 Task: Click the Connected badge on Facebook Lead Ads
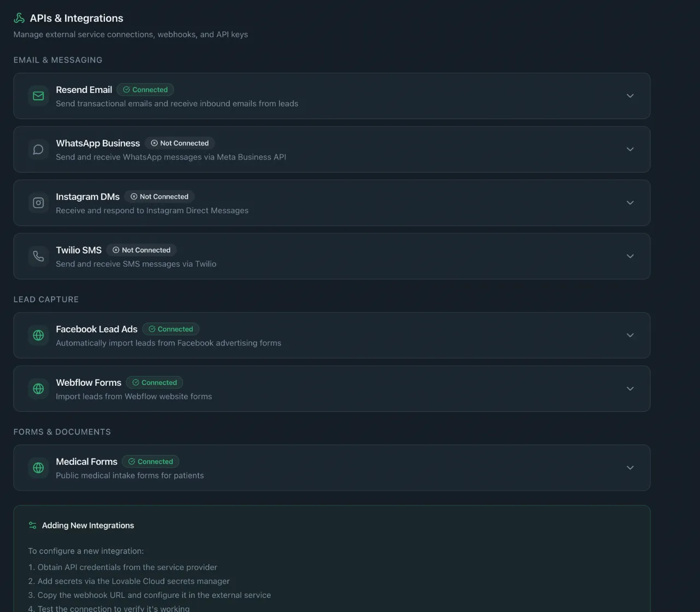tap(171, 329)
